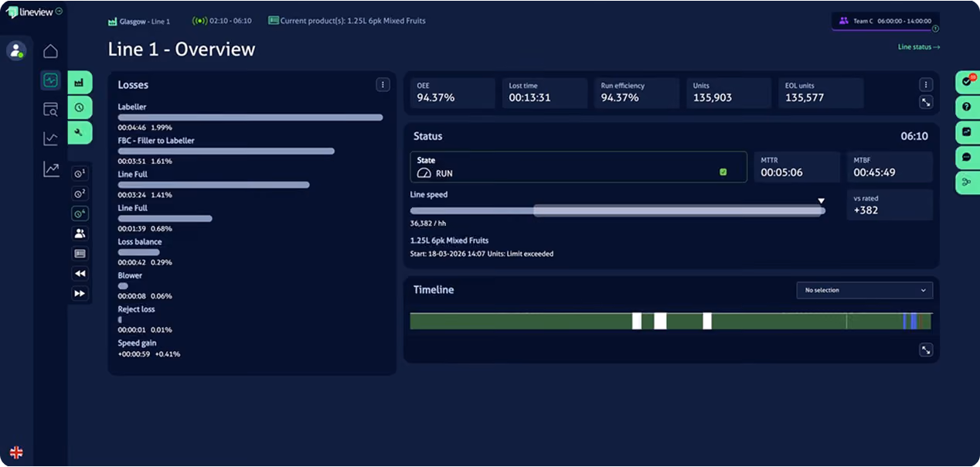Viewport: 980px width, 467px height.
Task: Click the 02:10 - 06:10 live time range
Action: 222,21
